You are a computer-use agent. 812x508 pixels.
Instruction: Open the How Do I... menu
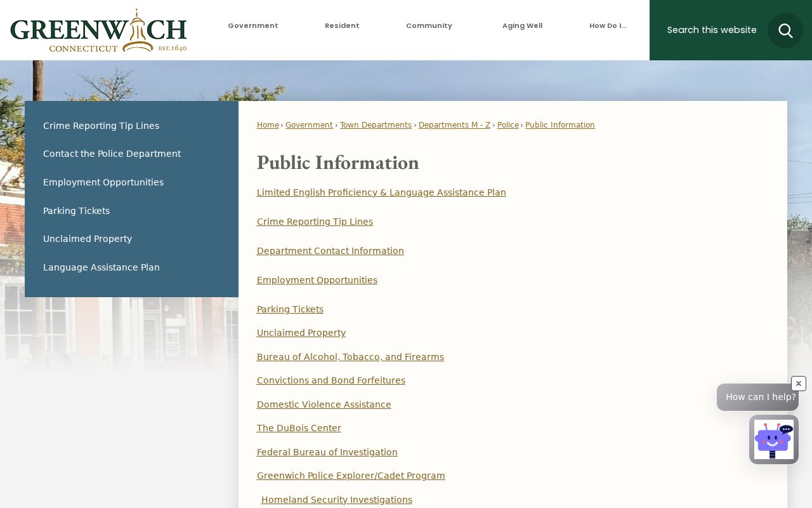tap(608, 26)
